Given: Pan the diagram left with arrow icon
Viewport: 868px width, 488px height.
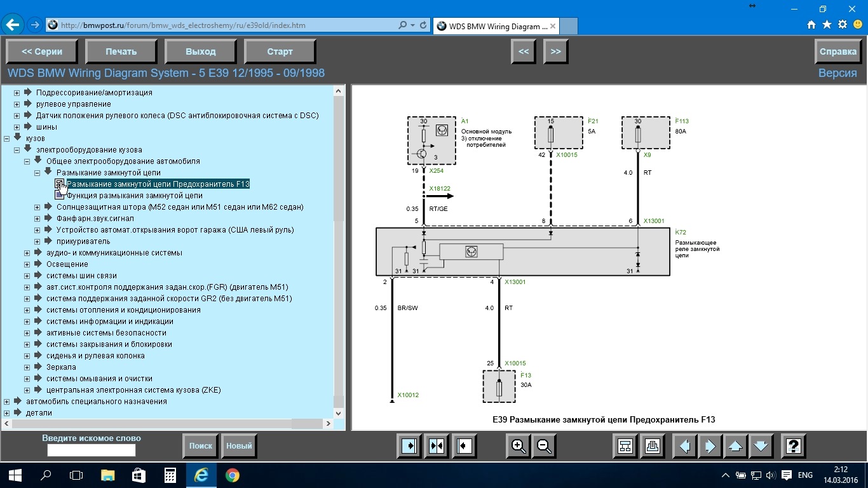Looking at the screenshot, I should [685, 446].
